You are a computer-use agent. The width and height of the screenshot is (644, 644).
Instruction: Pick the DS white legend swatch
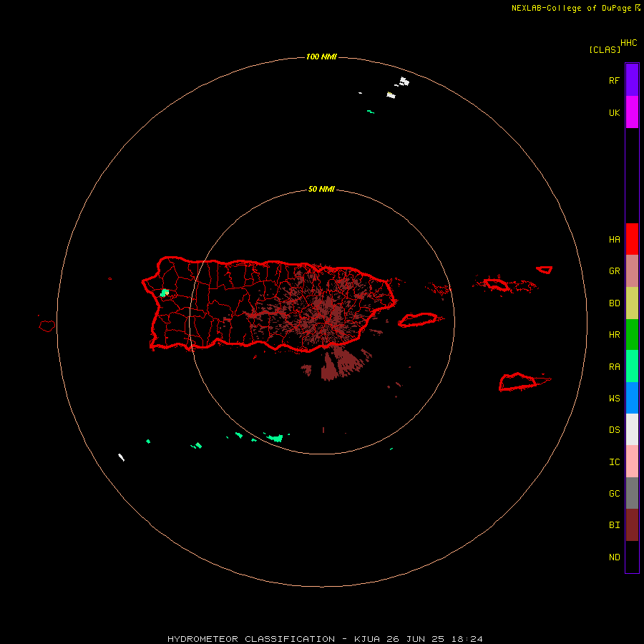click(x=632, y=429)
